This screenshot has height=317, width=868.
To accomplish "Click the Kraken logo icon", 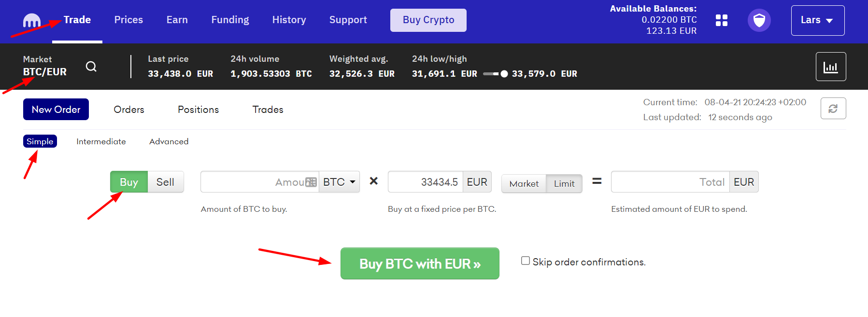I will (32, 21).
